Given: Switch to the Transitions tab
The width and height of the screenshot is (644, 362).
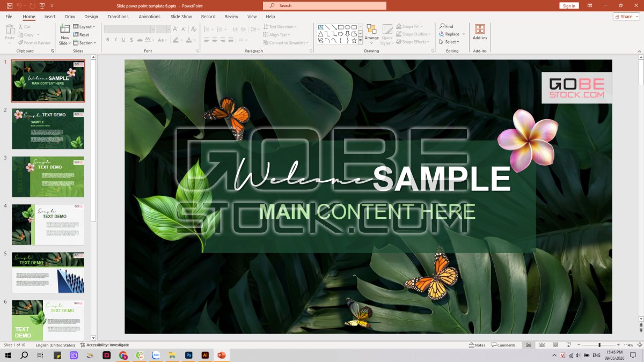Looking at the screenshot, I should tap(118, 17).
